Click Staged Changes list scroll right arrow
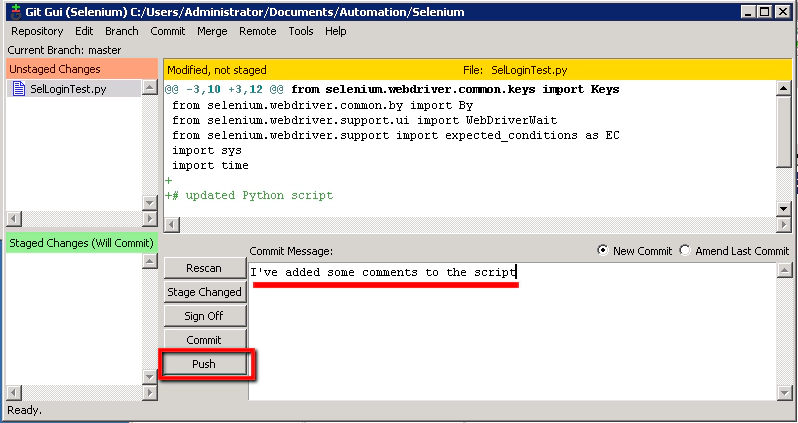Image resolution: width=798 pixels, height=423 pixels. click(150, 393)
